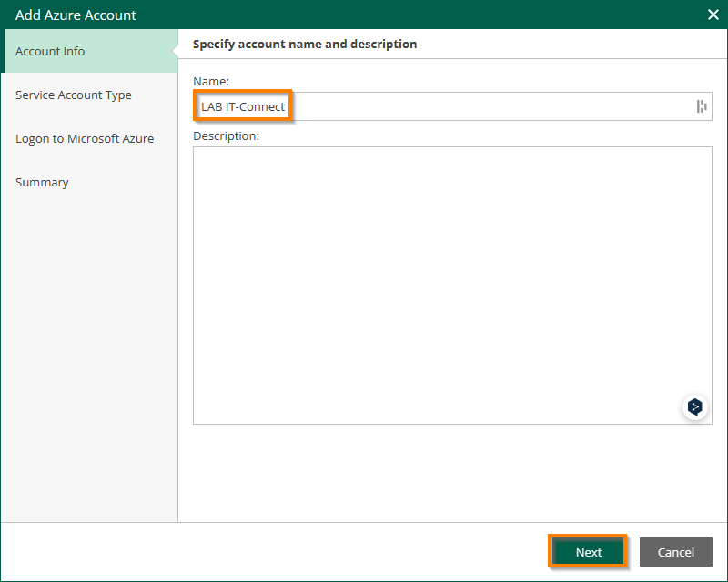This screenshot has height=582, width=728.
Task: Go to the Service Account Type step
Action: pyautogui.click(x=74, y=95)
